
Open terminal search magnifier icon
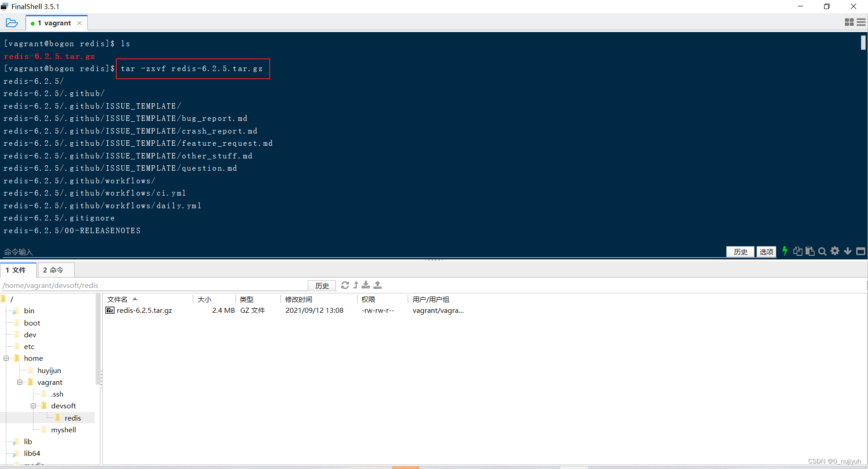click(822, 251)
